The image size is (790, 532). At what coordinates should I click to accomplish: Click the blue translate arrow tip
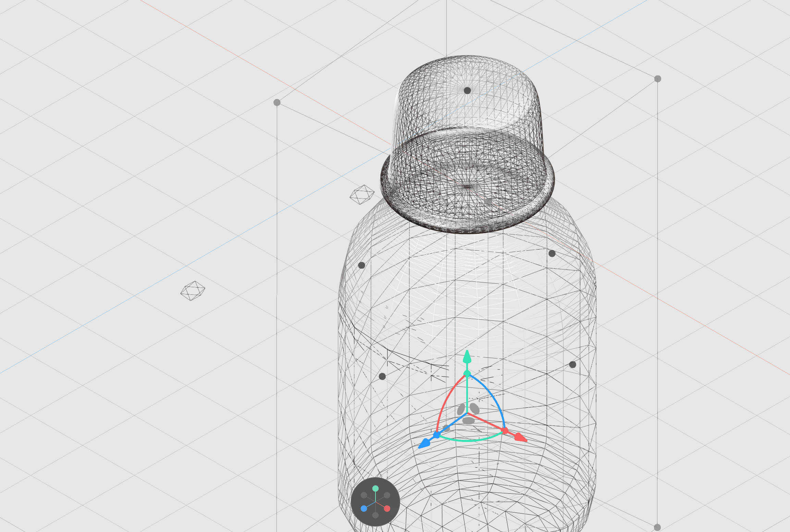coord(424,443)
